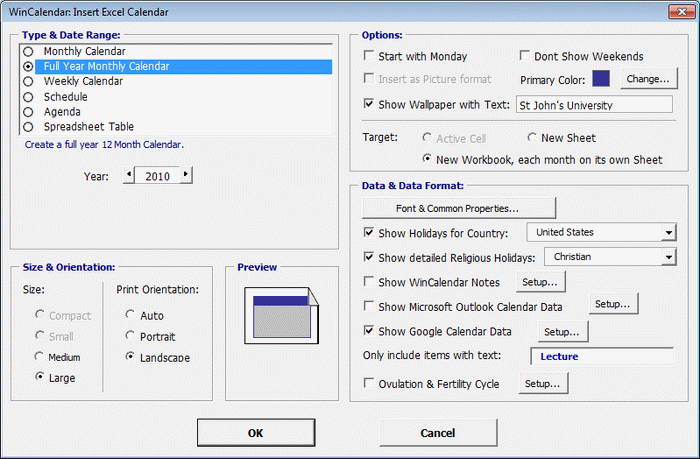Click Setup for Google Calendar Data

point(562,332)
